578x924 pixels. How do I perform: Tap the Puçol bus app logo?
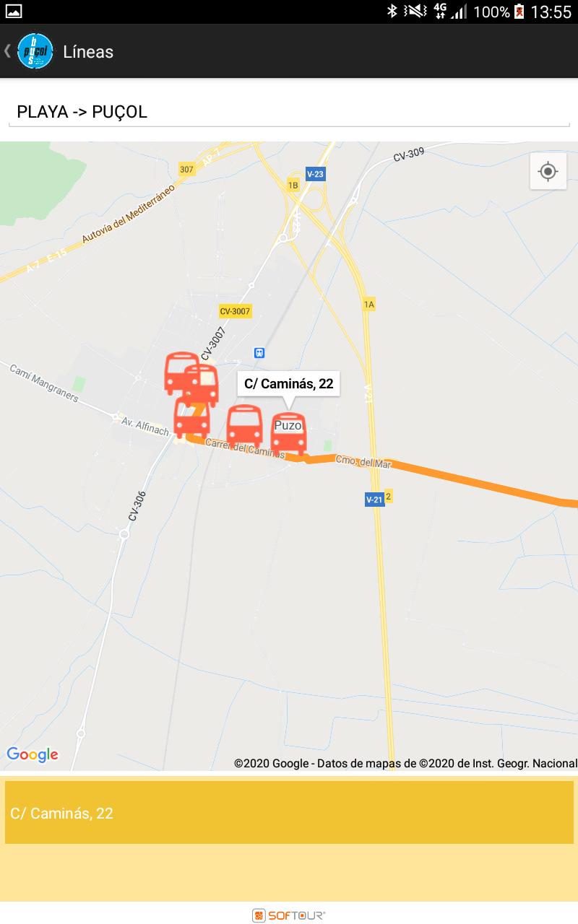(35, 51)
